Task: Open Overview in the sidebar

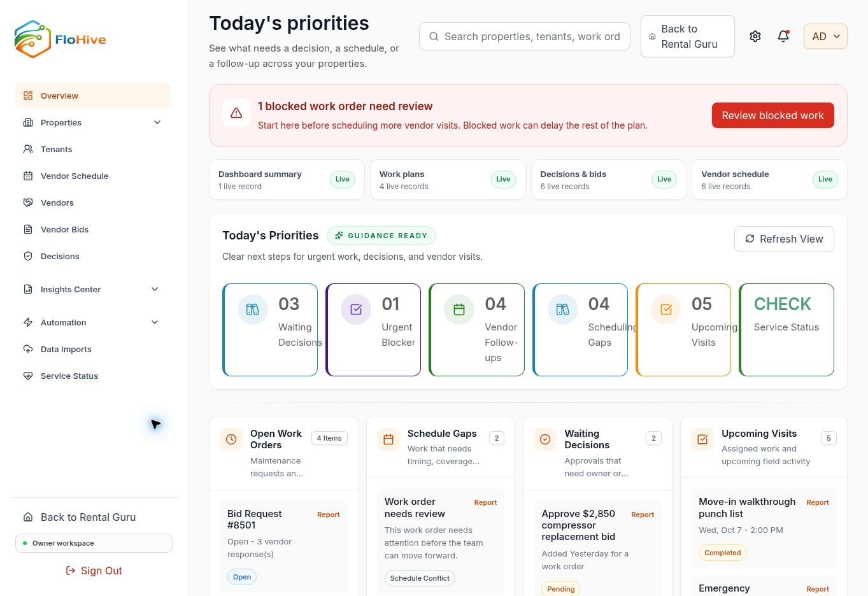Action: (93, 96)
